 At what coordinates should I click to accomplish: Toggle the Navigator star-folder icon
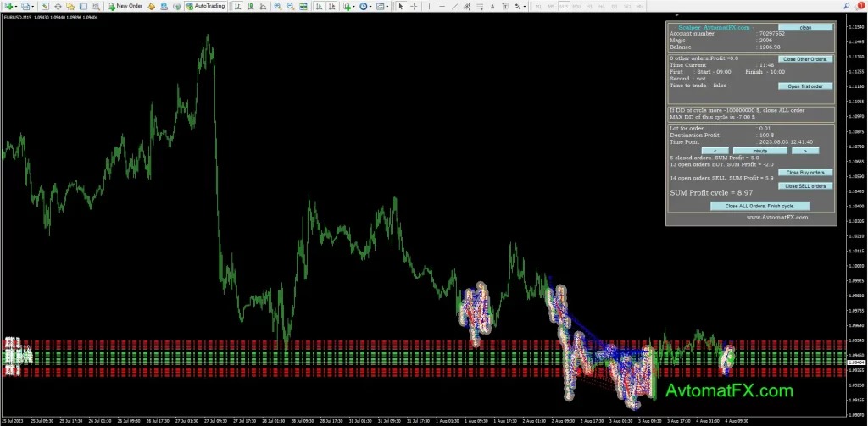(70, 6)
